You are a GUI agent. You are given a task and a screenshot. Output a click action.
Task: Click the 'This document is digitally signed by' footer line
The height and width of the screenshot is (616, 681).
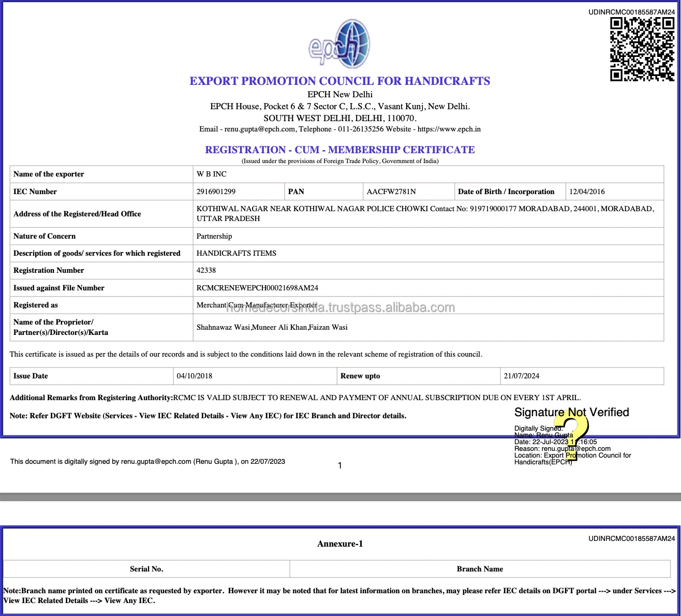point(147,461)
